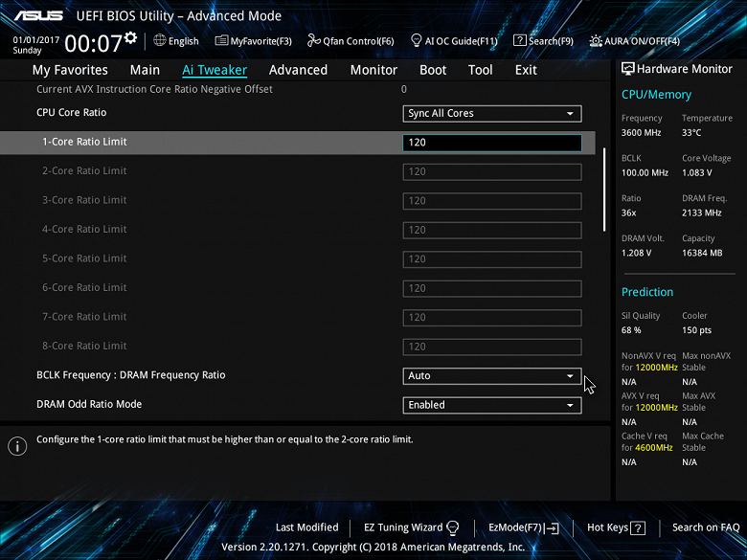Click the 6-Core Ratio Limit field
747x560 pixels.
492,288
